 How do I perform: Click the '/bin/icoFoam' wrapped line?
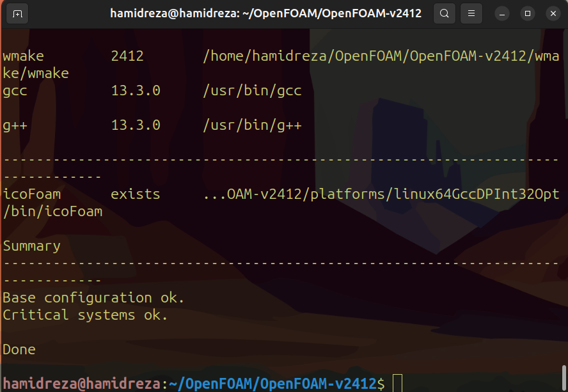(x=52, y=212)
